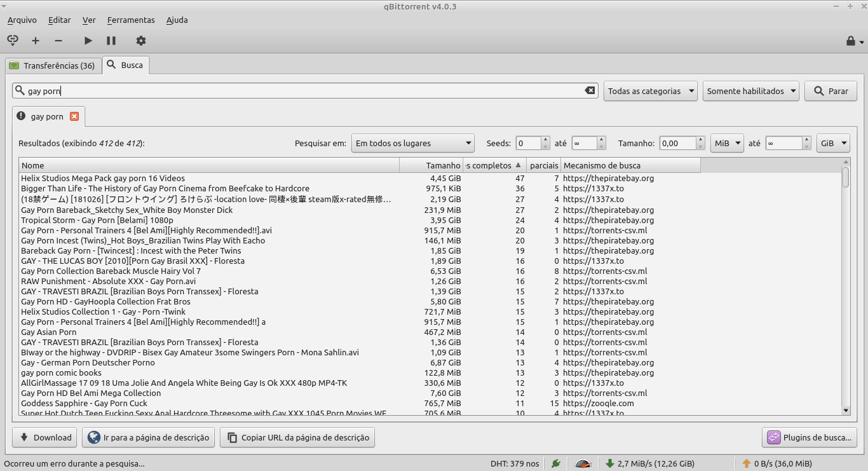
Task: Click the add torrent link chain icon
Action: click(x=13, y=40)
